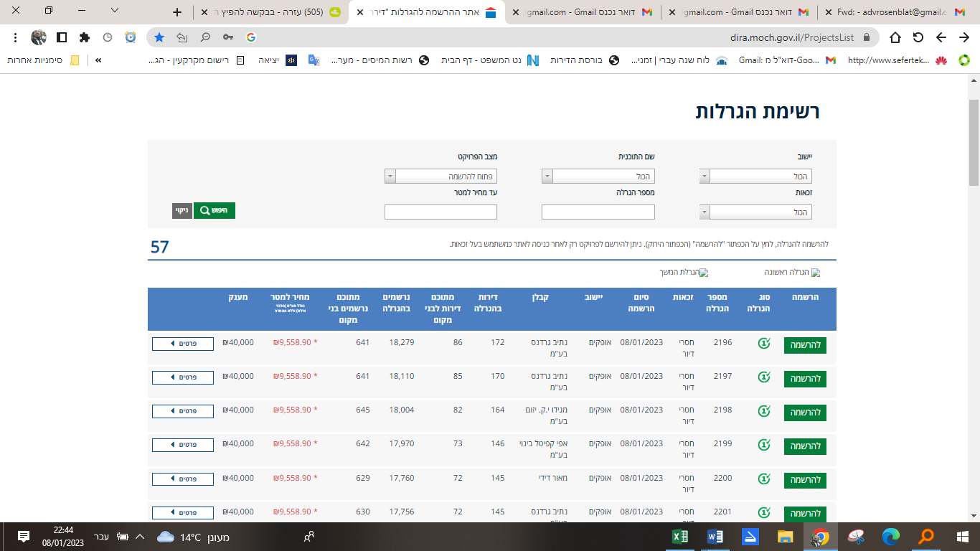The width and height of the screenshot is (980, 551).
Task: Click the zoom magnifier icon in address bar
Action: point(205,37)
